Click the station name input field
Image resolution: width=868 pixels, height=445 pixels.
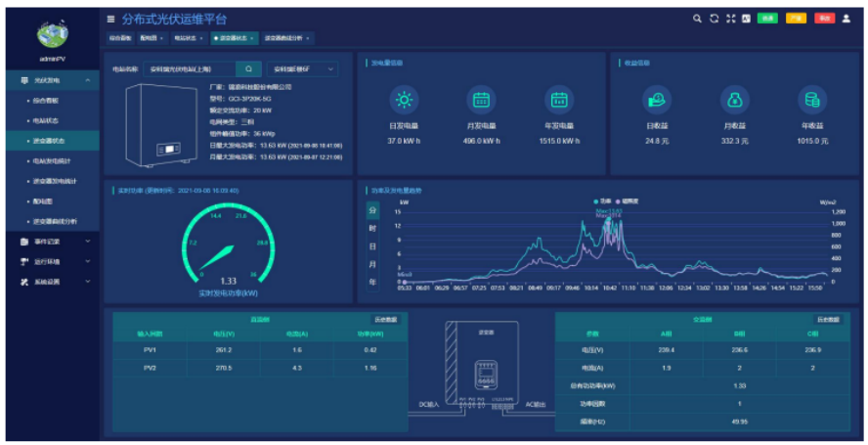tap(188, 69)
